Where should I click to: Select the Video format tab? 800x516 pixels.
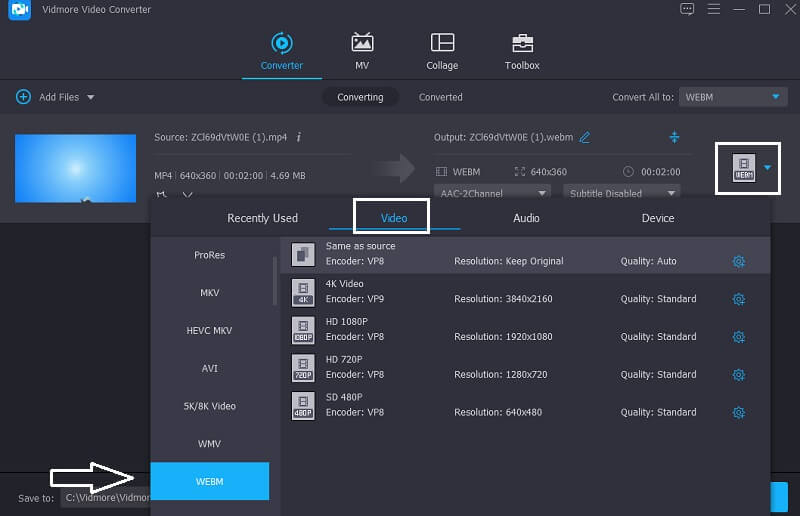click(x=394, y=218)
